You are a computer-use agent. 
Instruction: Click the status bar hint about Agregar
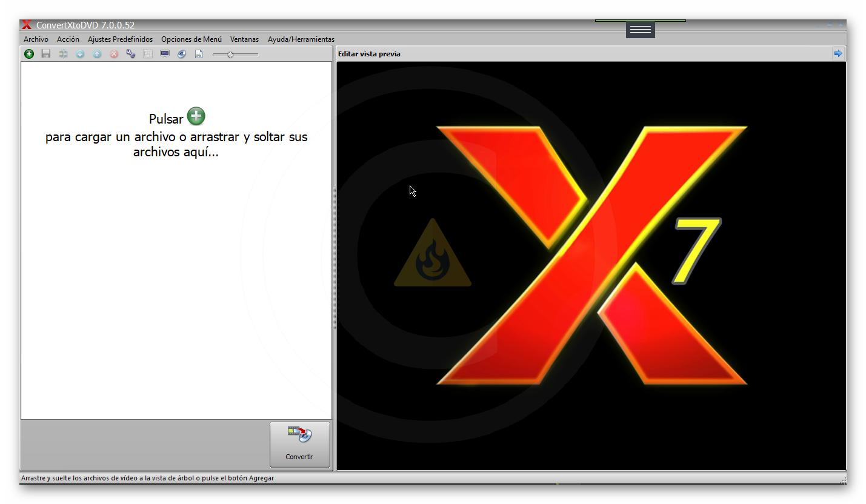147,478
